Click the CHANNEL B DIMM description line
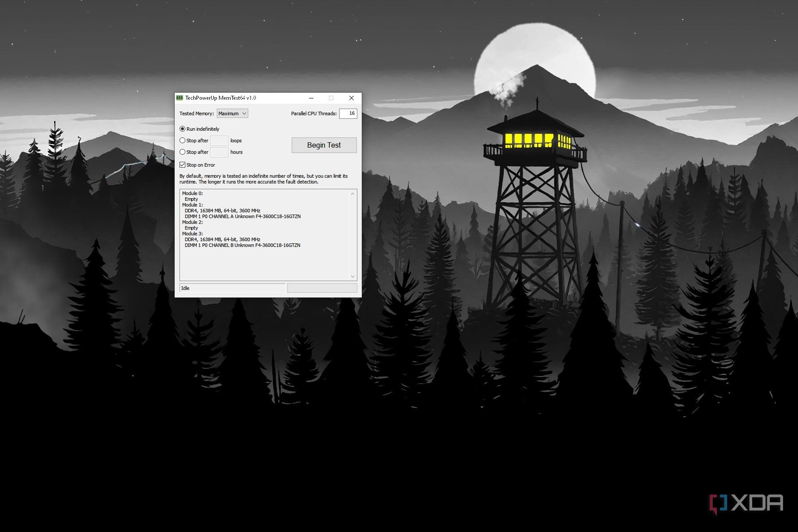Screen dimensions: 798x532 tap(243, 245)
